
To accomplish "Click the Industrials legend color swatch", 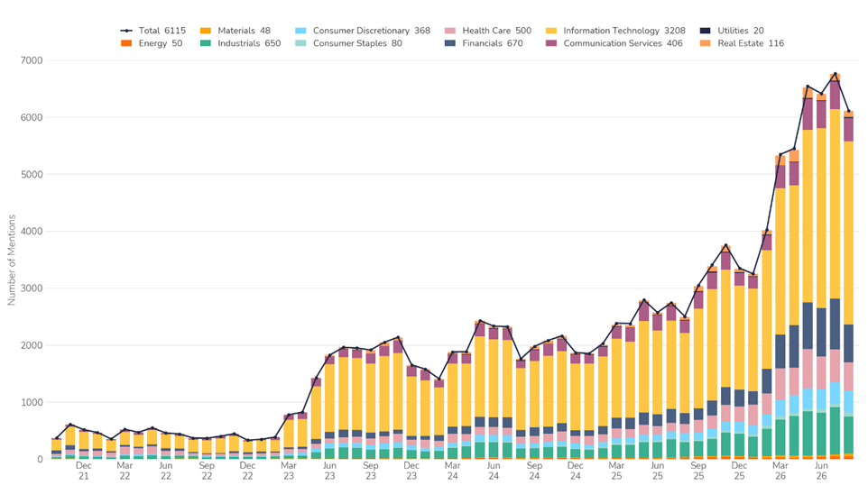I will coord(205,43).
